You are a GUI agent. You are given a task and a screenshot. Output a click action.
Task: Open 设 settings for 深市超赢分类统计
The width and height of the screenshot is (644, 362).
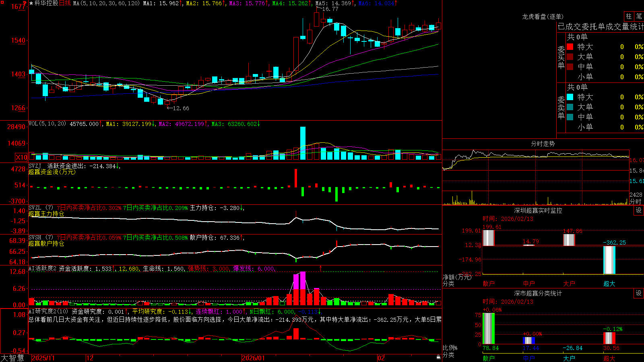(x=639, y=293)
